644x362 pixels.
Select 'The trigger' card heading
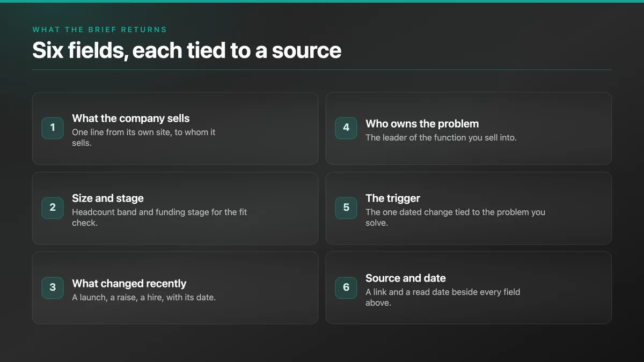coord(393,198)
